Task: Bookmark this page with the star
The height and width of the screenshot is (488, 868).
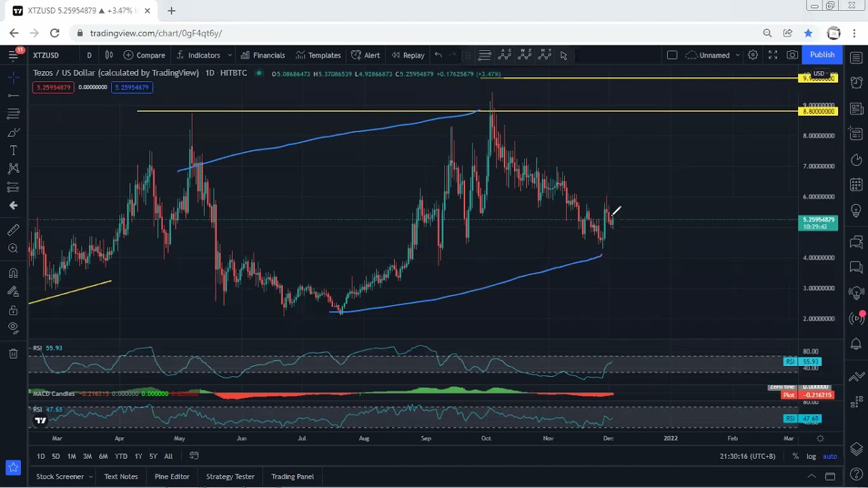Action: coord(808,33)
